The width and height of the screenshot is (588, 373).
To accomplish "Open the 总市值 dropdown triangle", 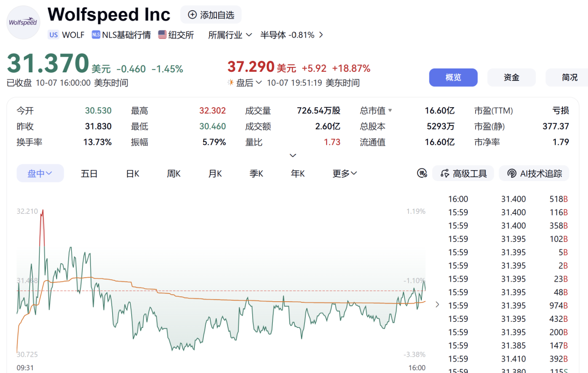I will pyautogui.click(x=390, y=110).
